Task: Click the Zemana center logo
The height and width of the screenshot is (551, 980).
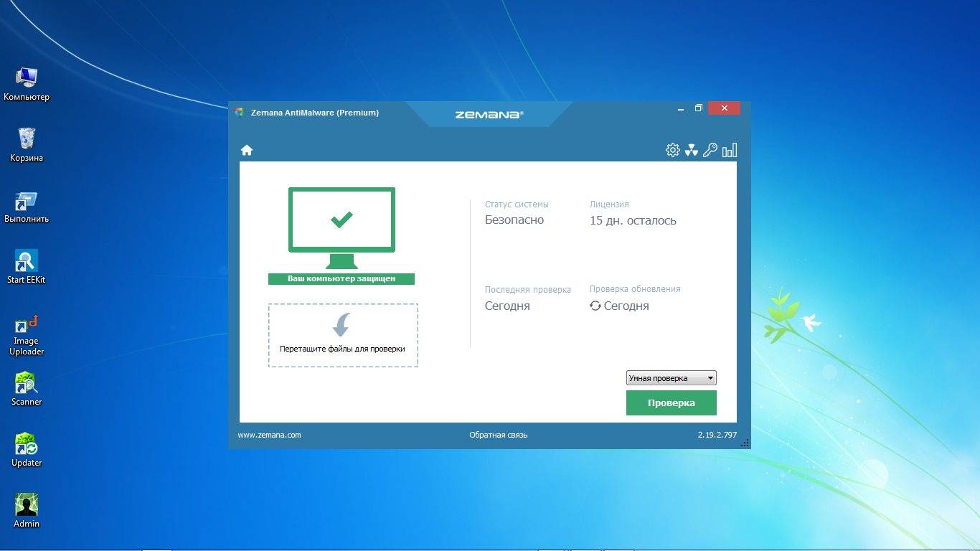Action: pos(489,114)
